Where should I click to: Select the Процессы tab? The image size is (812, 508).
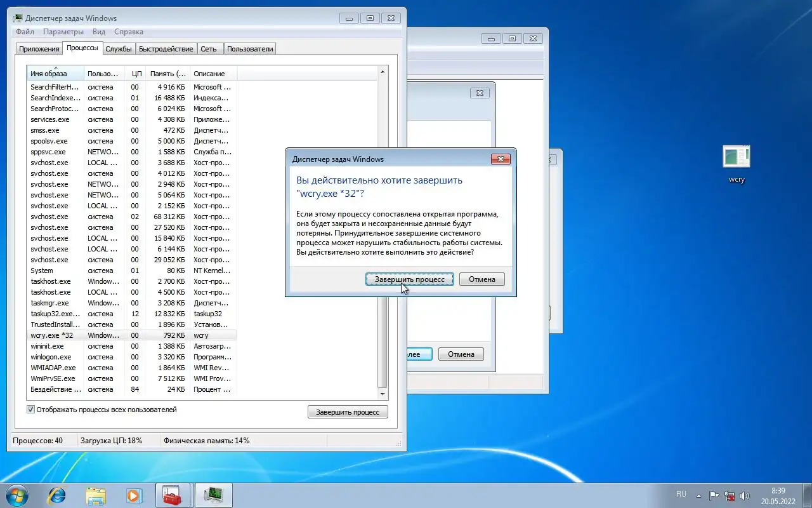(82, 48)
